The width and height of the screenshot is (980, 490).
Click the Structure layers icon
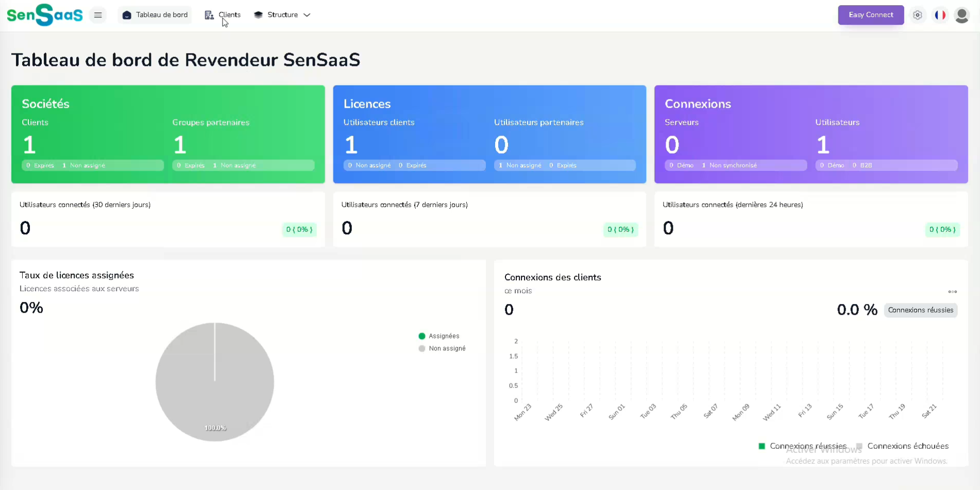coord(259,15)
